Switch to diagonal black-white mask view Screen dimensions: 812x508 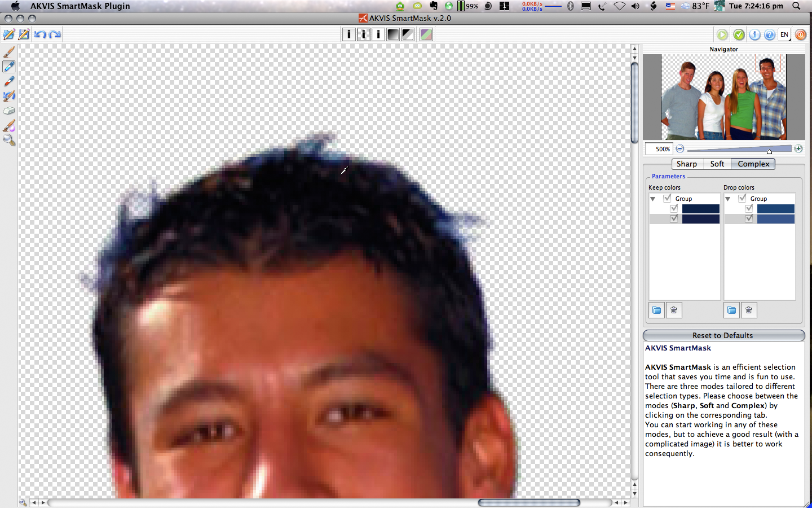408,34
